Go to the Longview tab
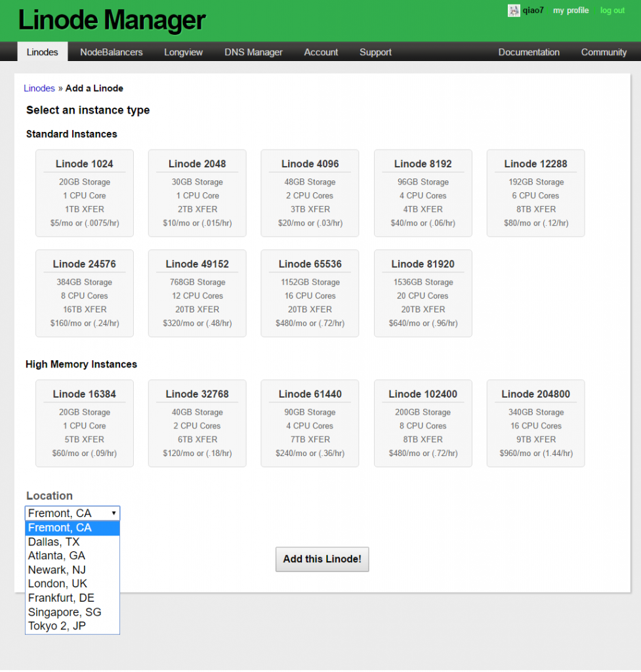 [184, 52]
